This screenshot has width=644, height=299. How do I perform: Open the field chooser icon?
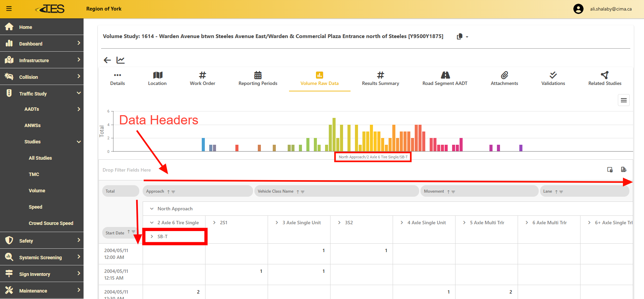point(610,170)
